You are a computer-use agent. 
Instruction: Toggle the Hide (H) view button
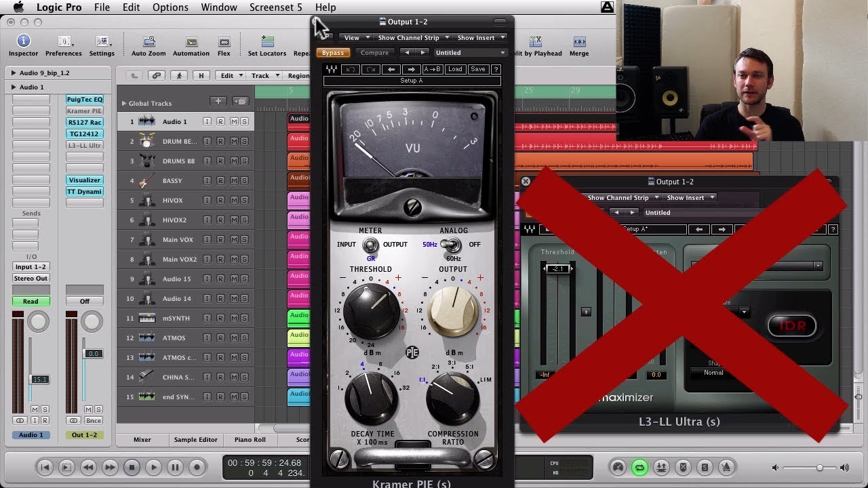click(201, 75)
